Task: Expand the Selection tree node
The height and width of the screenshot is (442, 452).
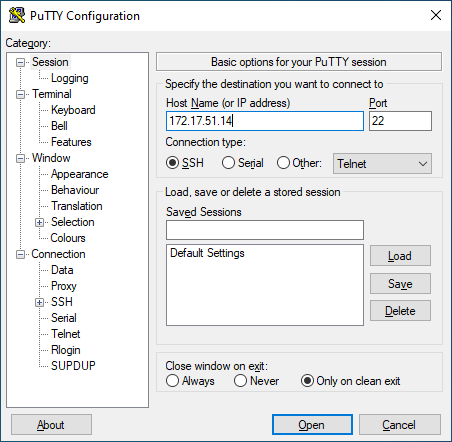Action: pyautogui.click(x=39, y=222)
